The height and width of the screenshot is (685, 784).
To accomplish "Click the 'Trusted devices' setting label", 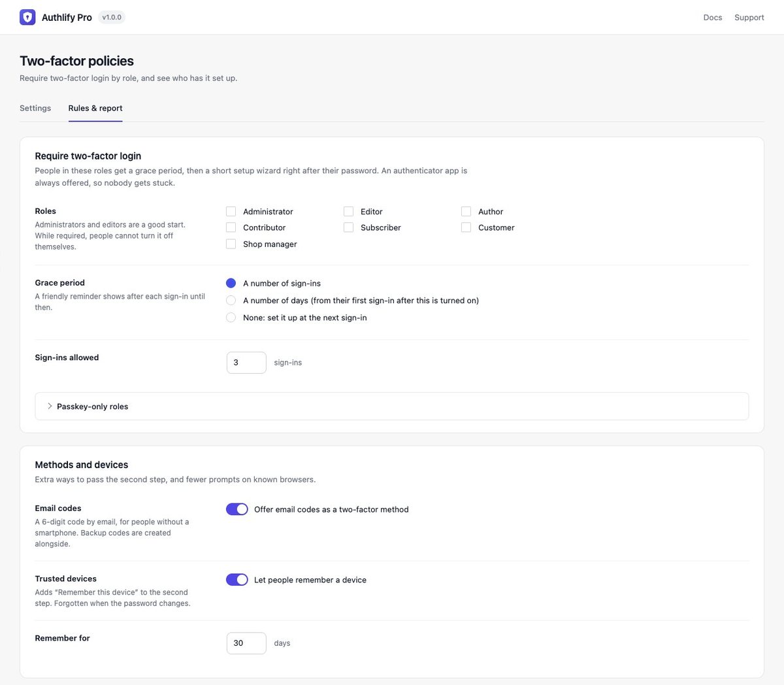I will point(66,578).
